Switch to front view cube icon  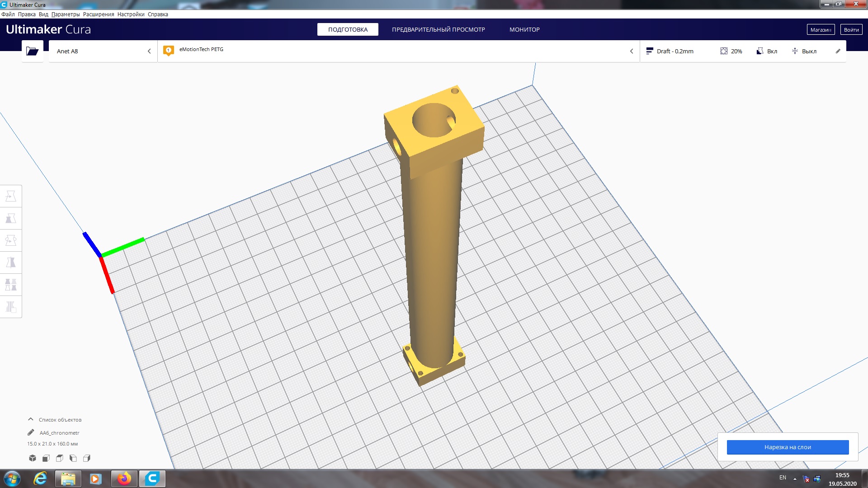point(46,458)
